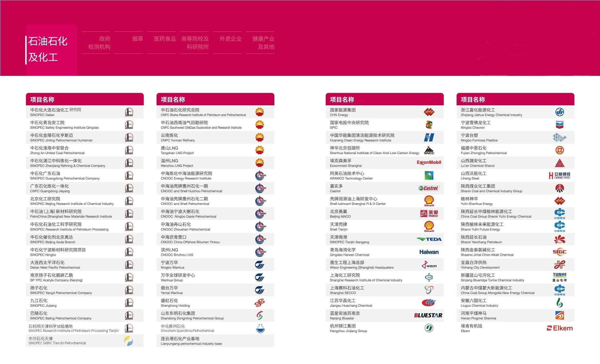
Task: Click the Elkem logo
Action: (560, 328)
